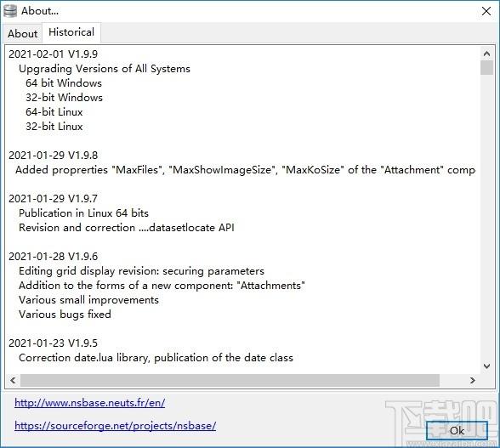500x448 pixels.
Task: Click the 2021-01-29 V1.9.8 entry line
Action: pos(53,156)
